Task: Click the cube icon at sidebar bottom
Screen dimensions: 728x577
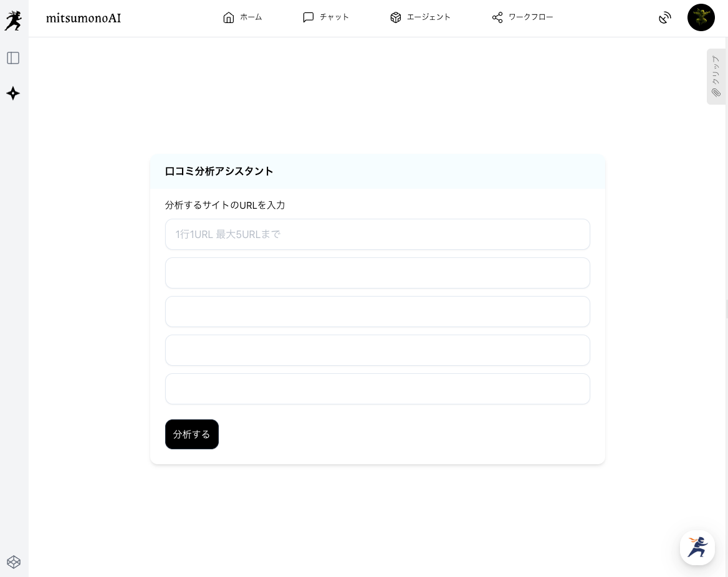Action: coord(13,562)
